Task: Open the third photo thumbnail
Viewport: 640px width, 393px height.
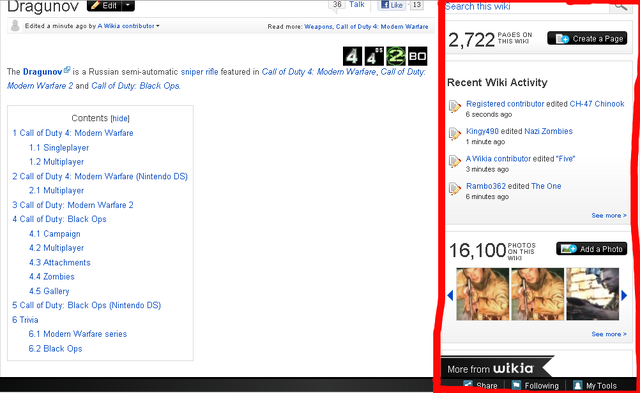Action: [x=592, y=294]
